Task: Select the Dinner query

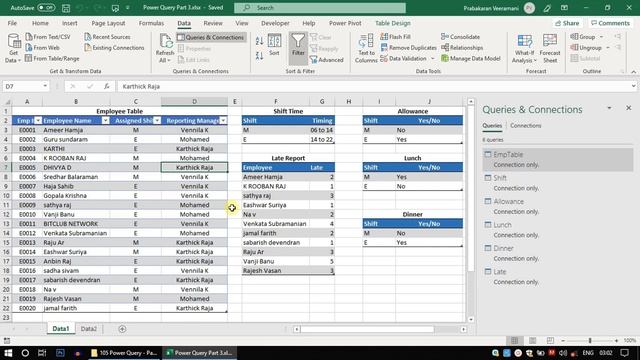Action: pyautogui.click(x=558, y=253)
